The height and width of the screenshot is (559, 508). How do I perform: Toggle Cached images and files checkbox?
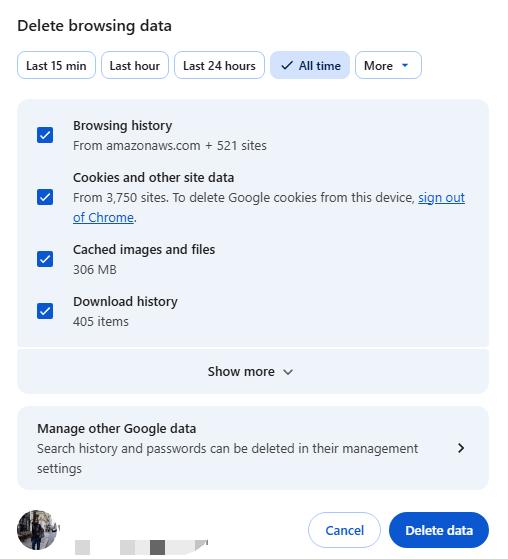point(45,259)
